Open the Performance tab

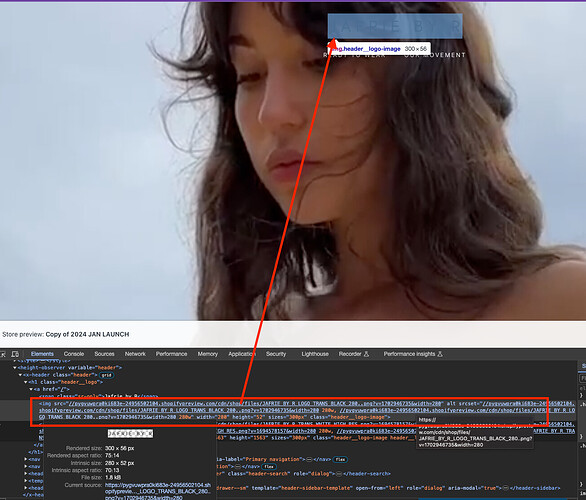[x=171, y=354]
